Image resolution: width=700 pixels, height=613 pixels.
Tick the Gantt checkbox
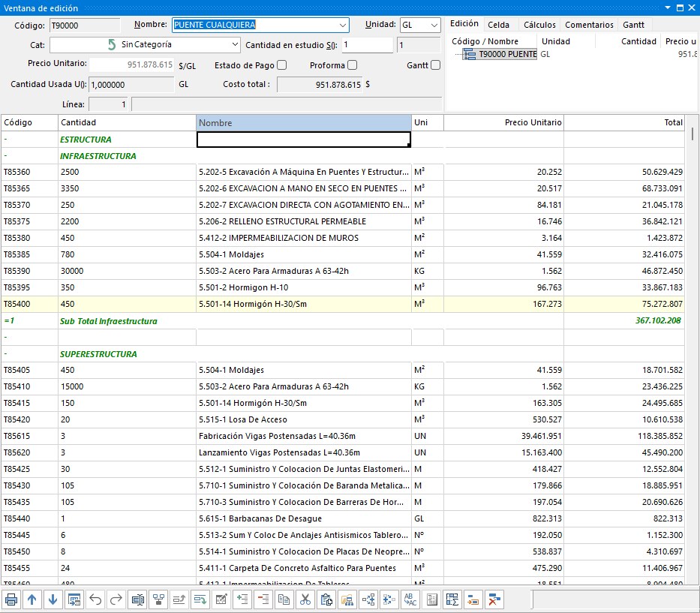coord(436,65)
